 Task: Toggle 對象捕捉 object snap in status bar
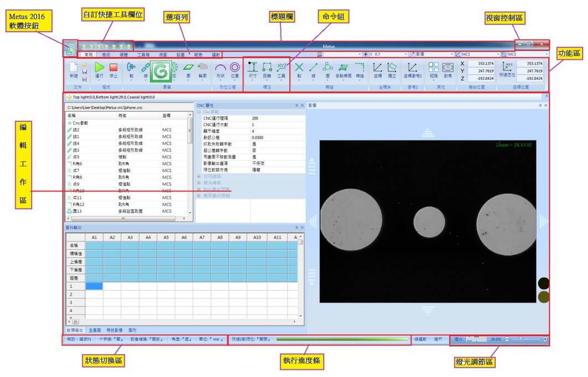147,339
